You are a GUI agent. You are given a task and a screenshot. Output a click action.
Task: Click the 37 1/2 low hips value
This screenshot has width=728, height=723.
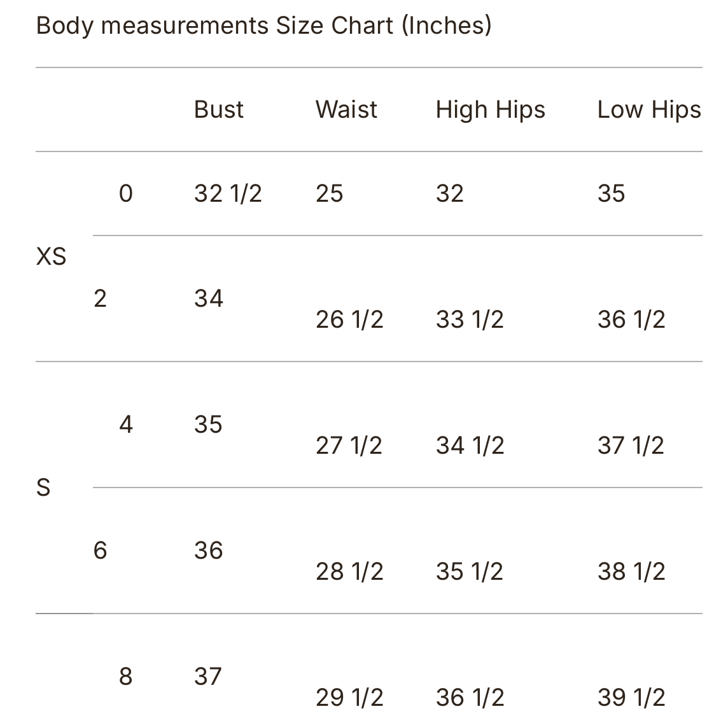pyautogui.click(x=631, y=446)
